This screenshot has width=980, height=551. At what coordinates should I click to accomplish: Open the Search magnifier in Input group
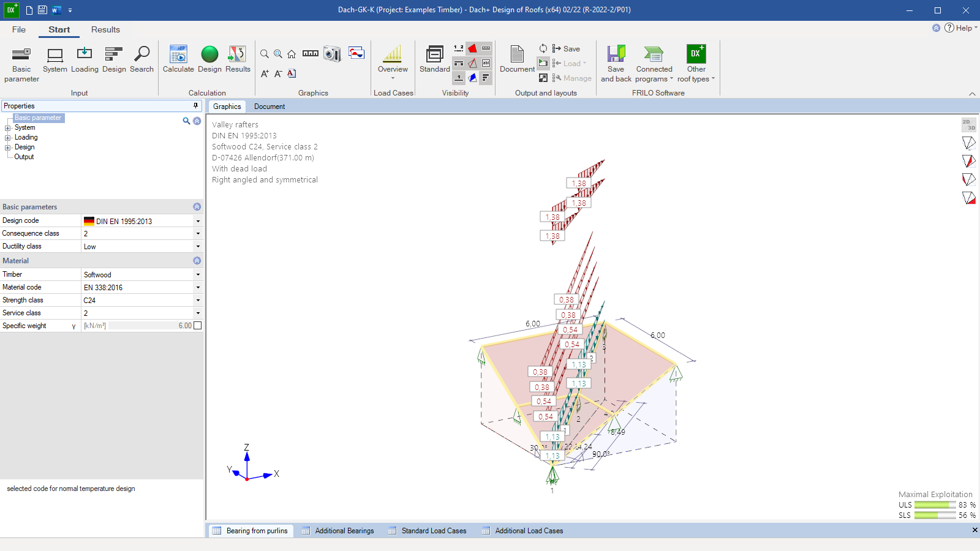[141, 60]
